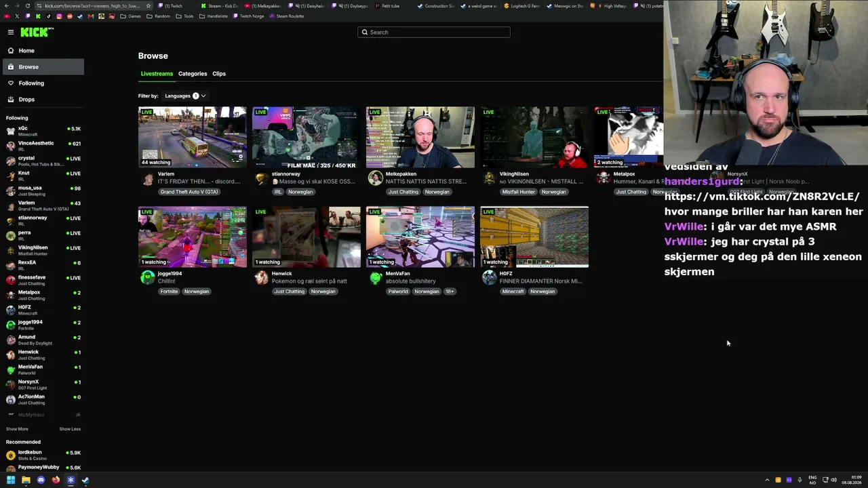Screen dimensions: 868x488
Task: Open the hamburger sidebar menu
Action: click(x=11, y=33)
